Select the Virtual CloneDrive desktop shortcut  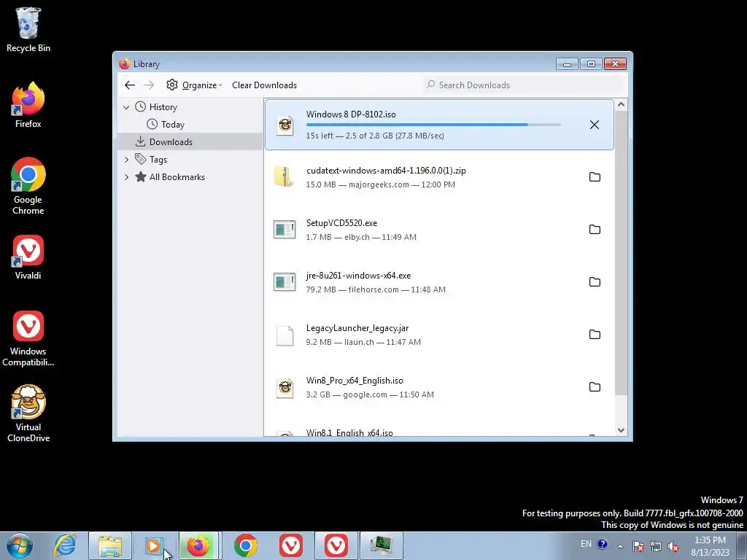[28, 413]
